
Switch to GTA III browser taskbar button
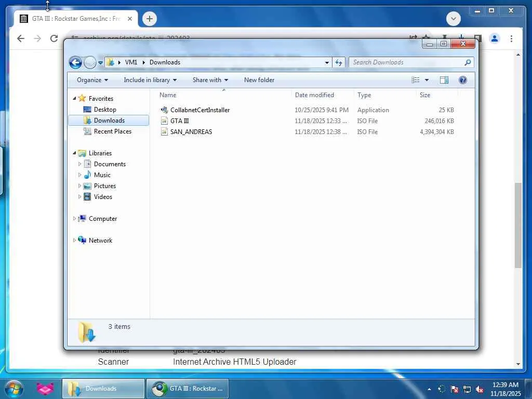pyautogui.click(x=187, y=389)
